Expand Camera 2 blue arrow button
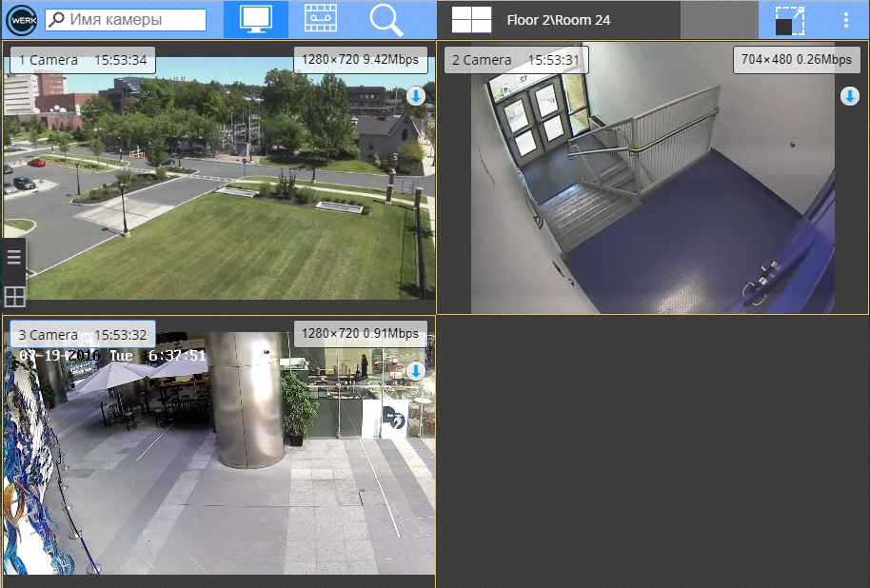The image size is (870, 588). click(850, 96)
